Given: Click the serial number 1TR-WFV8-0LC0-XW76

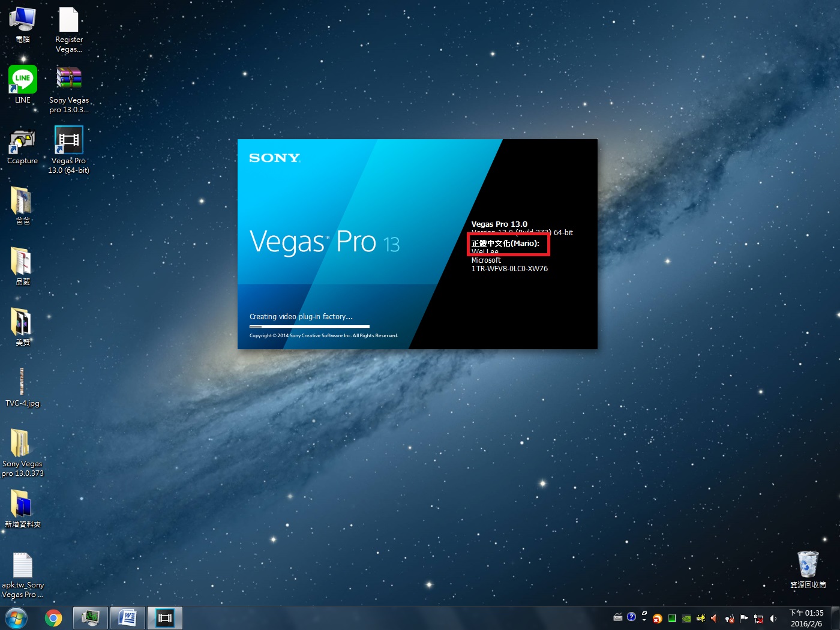Looking at the screenshot, I should point(509,269).
